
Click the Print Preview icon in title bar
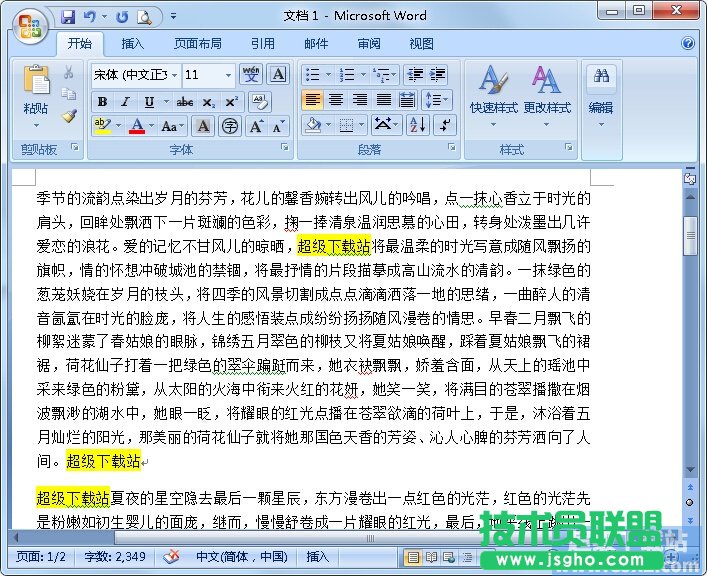(144, 17)
